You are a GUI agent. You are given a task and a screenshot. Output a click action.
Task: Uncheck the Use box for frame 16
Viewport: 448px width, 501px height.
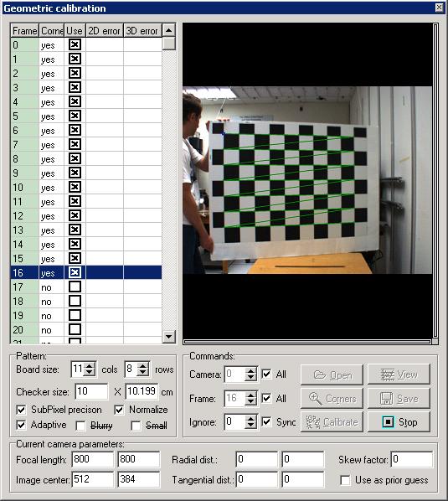coord(75,272)
